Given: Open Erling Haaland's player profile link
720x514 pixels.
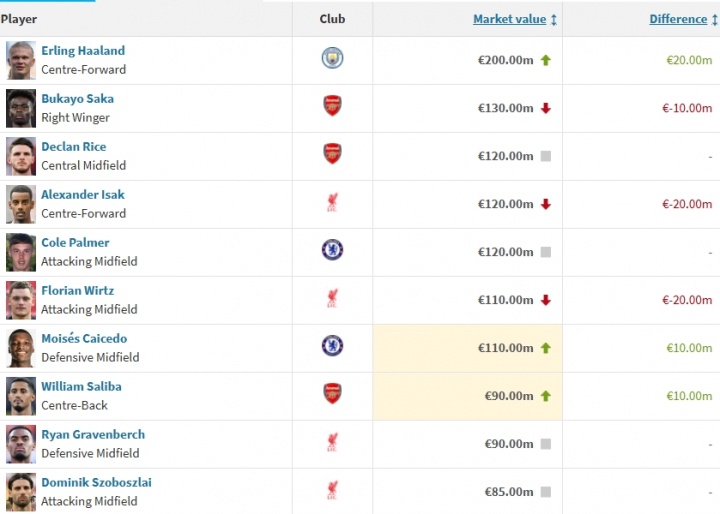Looking at the screenshot, I should click(83, 51).
